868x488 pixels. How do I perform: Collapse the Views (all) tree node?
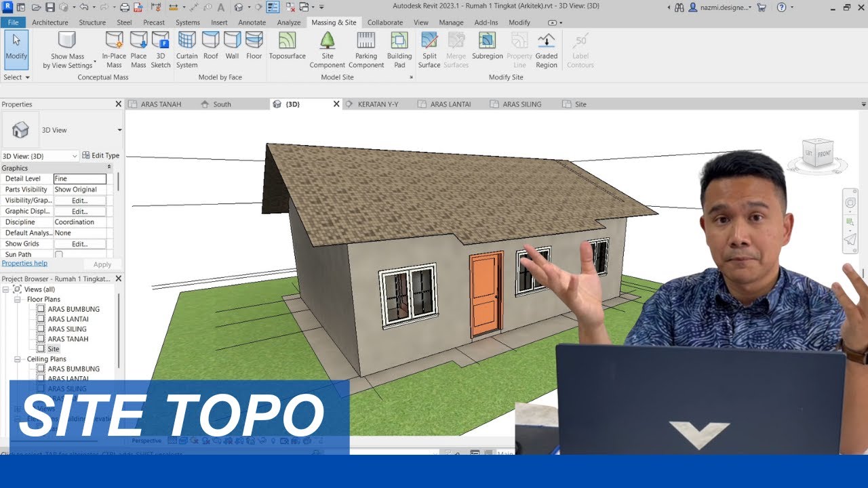[x=6, y=289]
